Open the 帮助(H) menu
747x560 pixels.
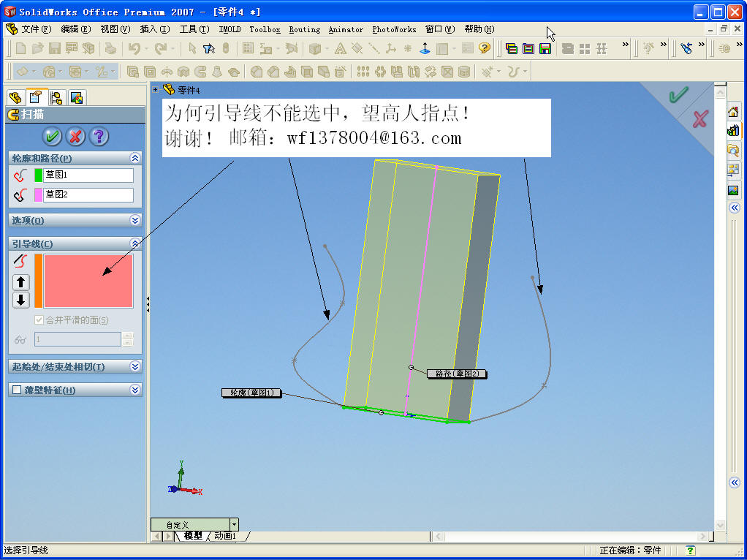click(479, 29)
